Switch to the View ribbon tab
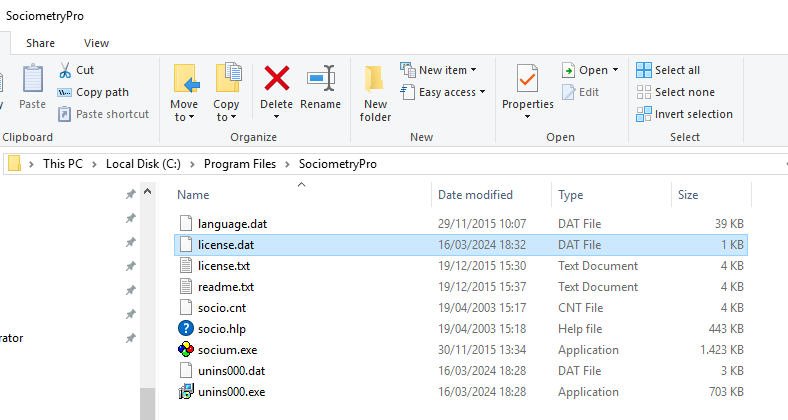Viewport: 788px width, 420px height. tap(97, 43)
